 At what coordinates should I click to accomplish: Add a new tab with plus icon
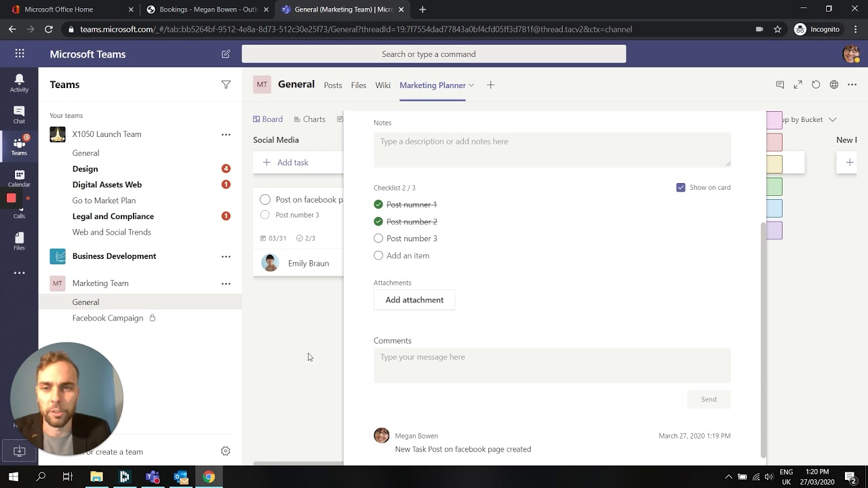(x=490, y=85)
